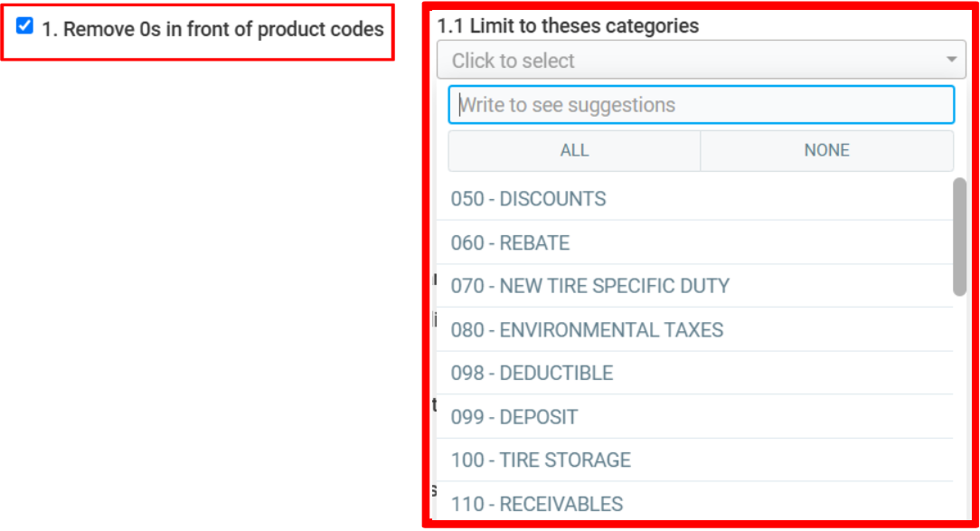Open the Click to select dropdown arrow
The height and width of the screenshot is (531, 980).
coord(951,61)
